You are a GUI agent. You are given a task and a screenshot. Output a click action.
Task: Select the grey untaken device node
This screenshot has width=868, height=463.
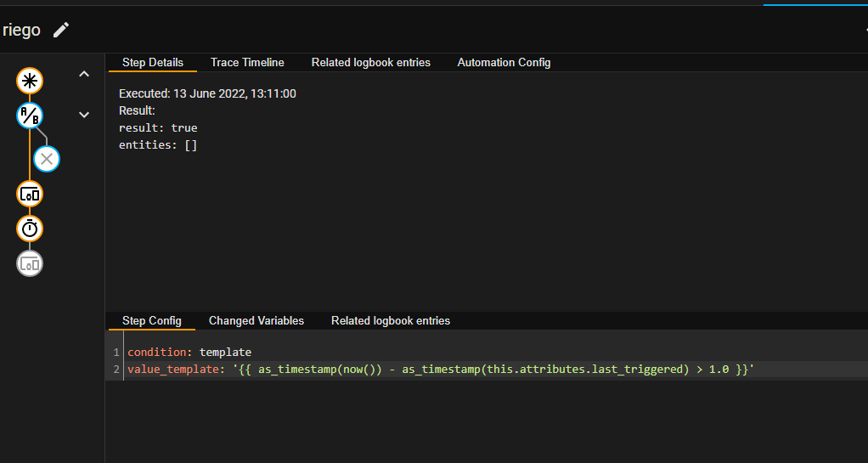tap(30, 263)
